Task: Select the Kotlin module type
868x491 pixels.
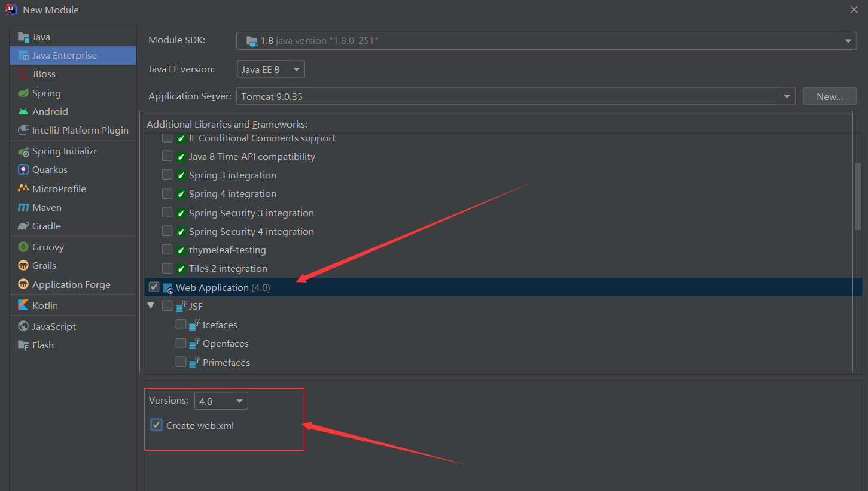Action: click(x=72, y=306)
